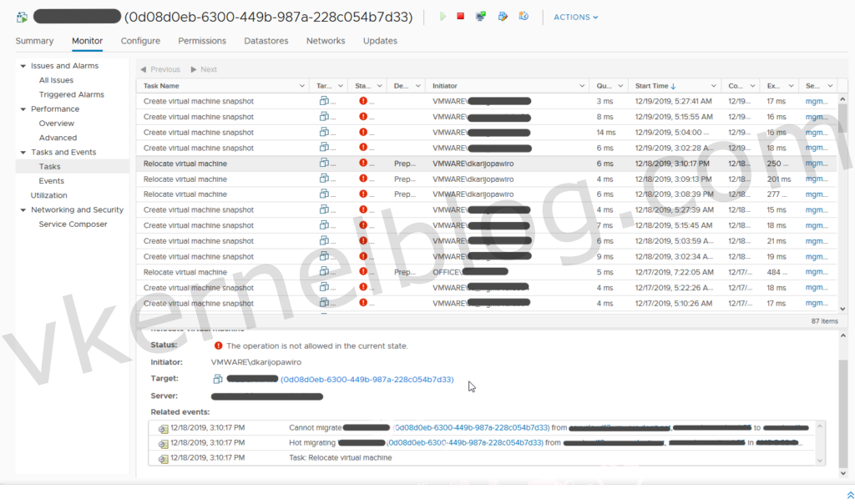The height and width of the screenshot is (504, 855).
Task: Click the Edit Settings toolbar icon
Action: (x=503, y=17)
